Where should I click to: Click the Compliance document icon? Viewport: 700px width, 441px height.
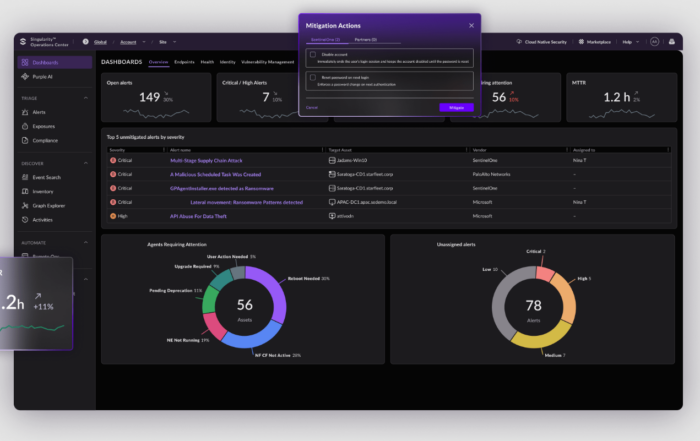point(25,140)
